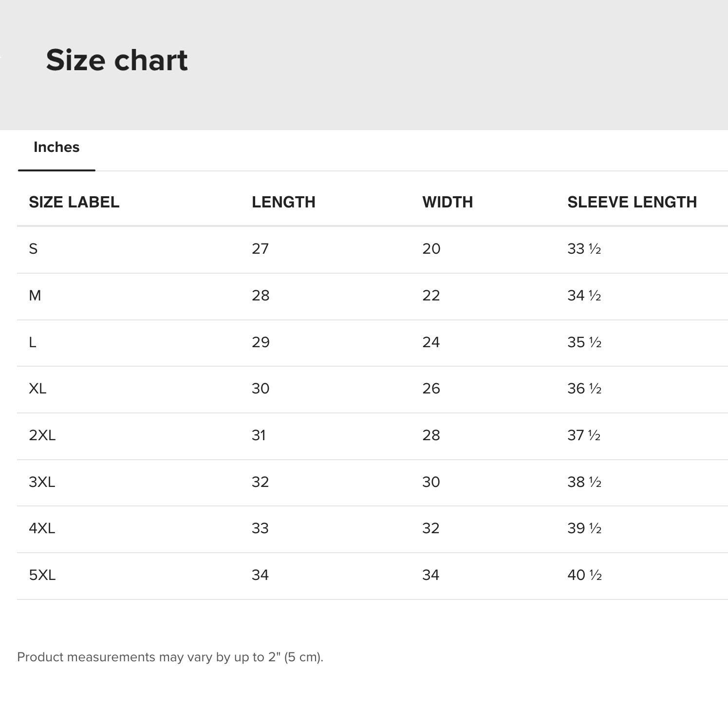Click the WIDTH column header

point(448,202)
